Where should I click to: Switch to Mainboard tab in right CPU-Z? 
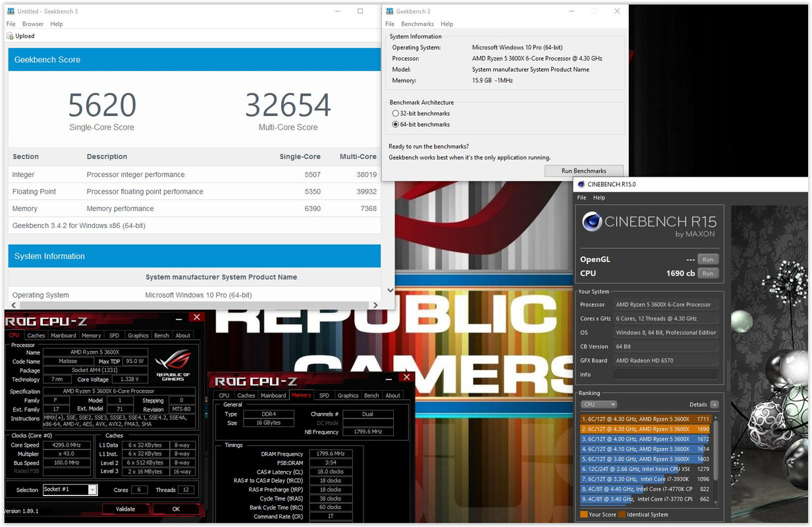(273, 395)
